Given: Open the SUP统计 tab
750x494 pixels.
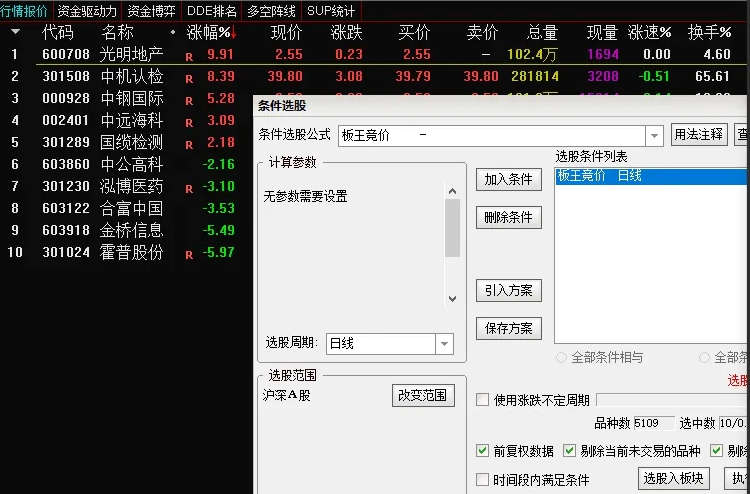Looking at the screenshot, I should pos(331,11).
